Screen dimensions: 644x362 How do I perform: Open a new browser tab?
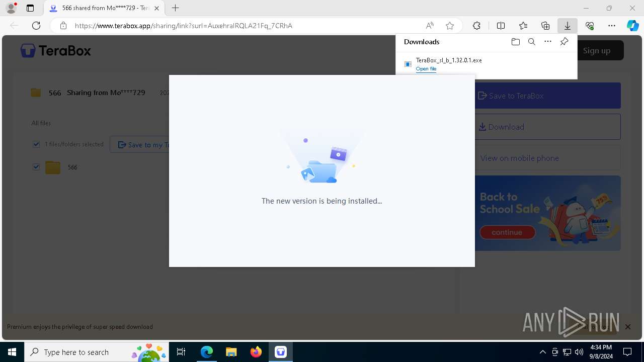(175, 8)
